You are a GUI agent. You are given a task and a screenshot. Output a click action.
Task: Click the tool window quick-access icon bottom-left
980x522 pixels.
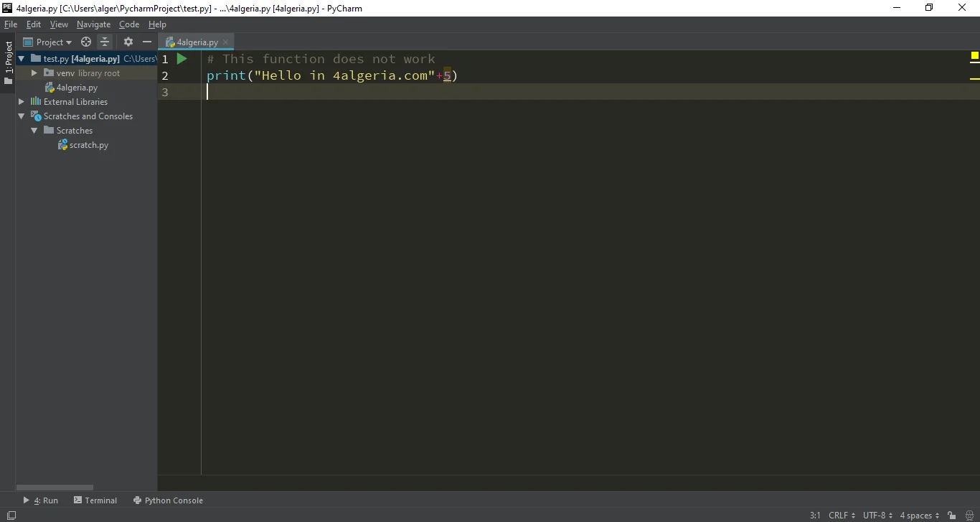point(11,516)
